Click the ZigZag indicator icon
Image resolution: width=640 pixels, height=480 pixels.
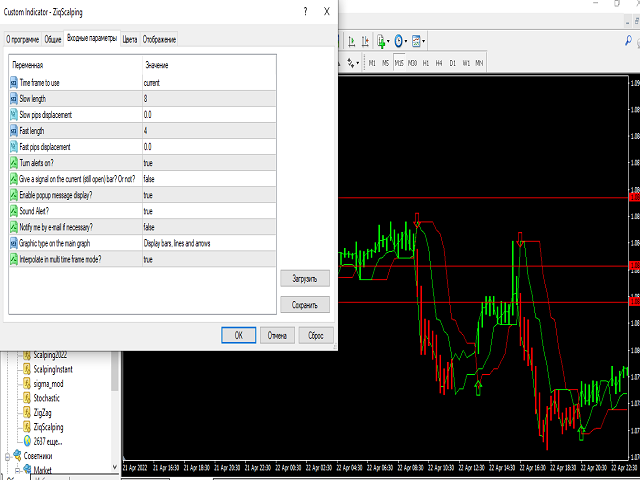point(27,413)
